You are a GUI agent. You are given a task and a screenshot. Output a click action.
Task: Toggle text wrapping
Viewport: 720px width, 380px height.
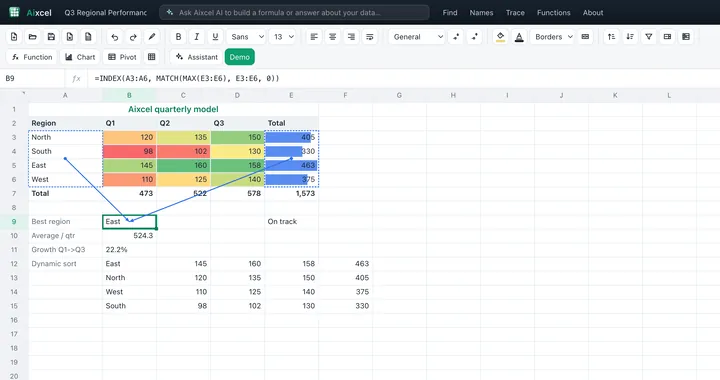369,37
